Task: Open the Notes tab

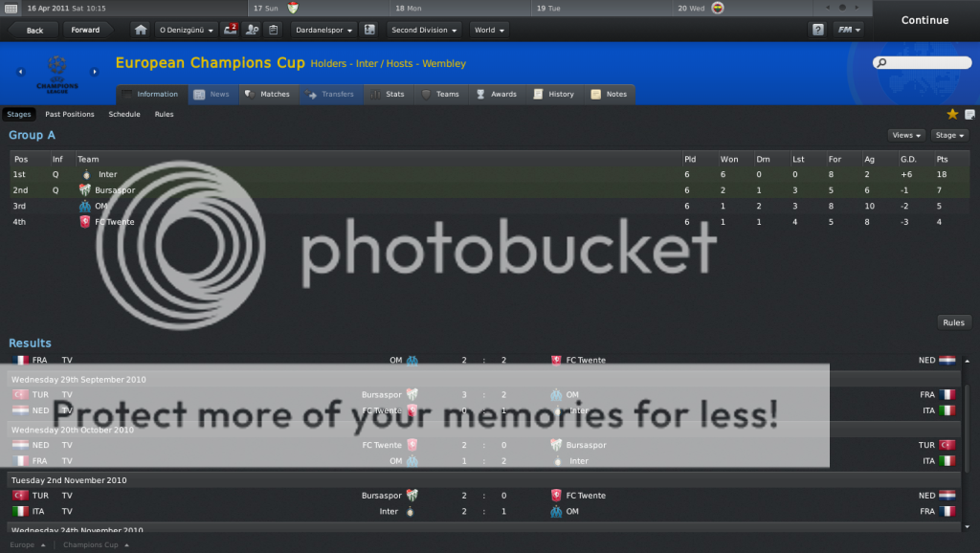Action: tap(610, 95)
